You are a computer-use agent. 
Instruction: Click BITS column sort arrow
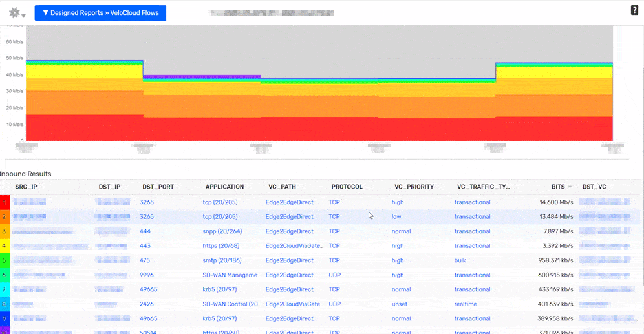[570, 187]
